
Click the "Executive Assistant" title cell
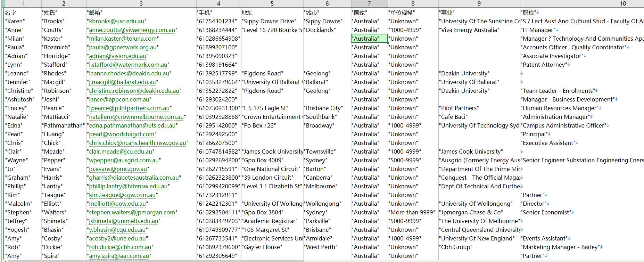[x=582, y=143]
